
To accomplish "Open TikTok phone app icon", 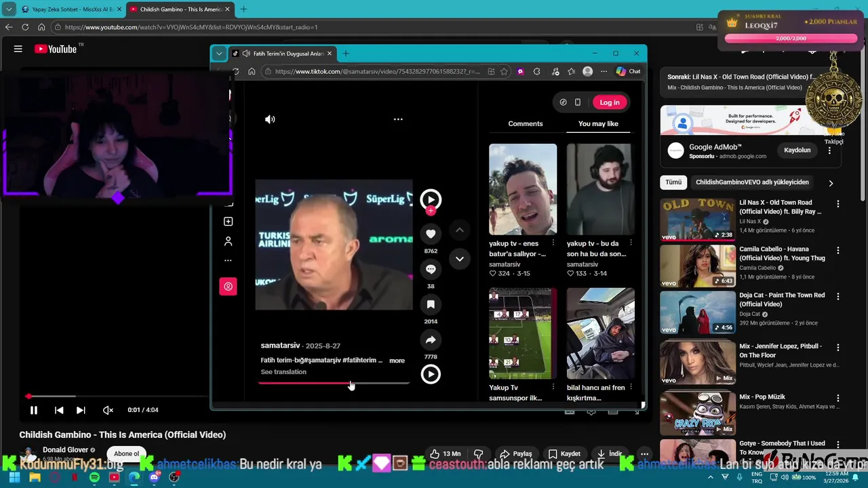I will tap(578, 102).
